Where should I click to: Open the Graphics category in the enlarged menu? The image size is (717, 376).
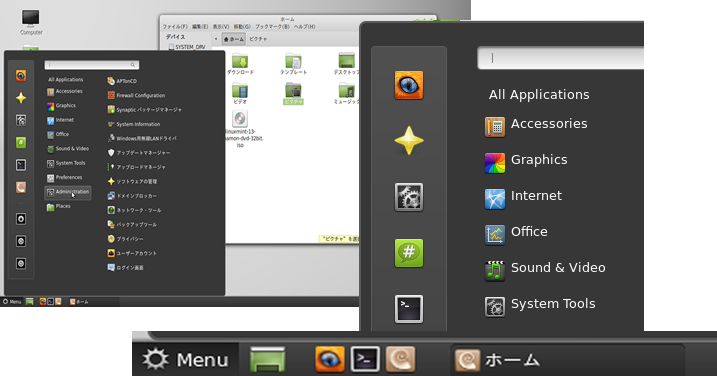tap(526, 162)
